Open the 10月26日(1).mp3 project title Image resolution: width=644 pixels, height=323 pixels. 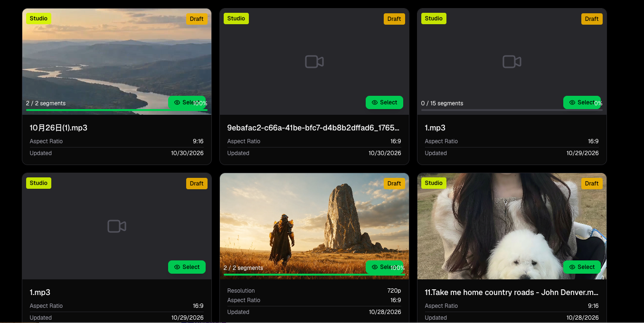[x=58, y=128]
